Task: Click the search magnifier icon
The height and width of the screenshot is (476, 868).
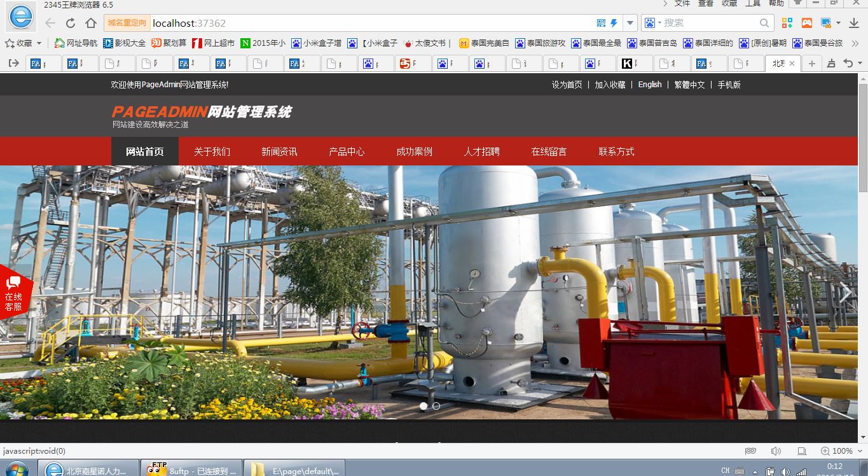Action: click(x=764, y=23)
